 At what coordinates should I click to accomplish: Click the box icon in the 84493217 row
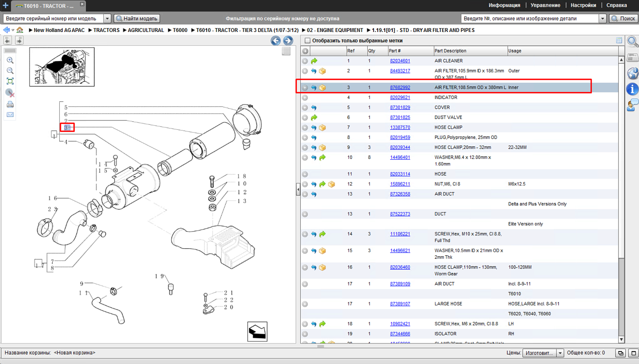(322, 71)
